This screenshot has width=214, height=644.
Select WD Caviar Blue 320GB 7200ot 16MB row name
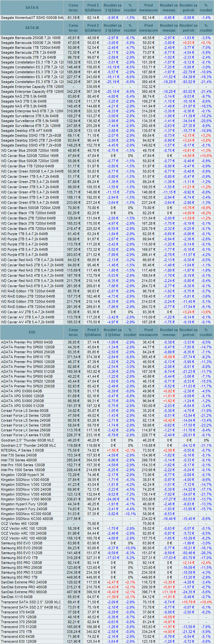pyautogui.click(x=30, y=156)
